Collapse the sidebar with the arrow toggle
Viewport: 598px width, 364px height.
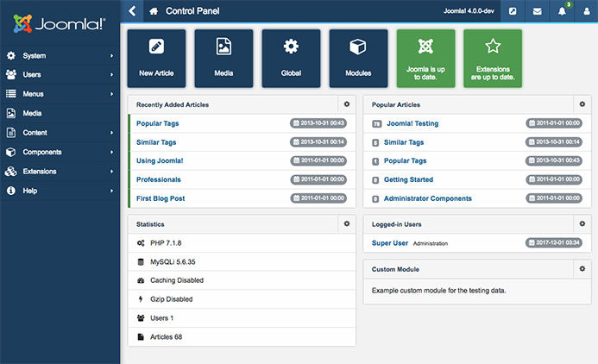point(131,11)
